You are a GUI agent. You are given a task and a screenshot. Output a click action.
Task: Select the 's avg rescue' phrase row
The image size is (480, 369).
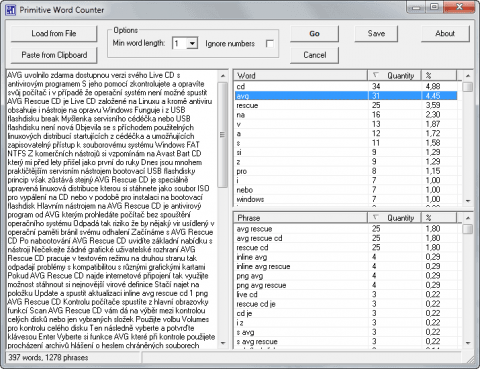click(346, 341)
